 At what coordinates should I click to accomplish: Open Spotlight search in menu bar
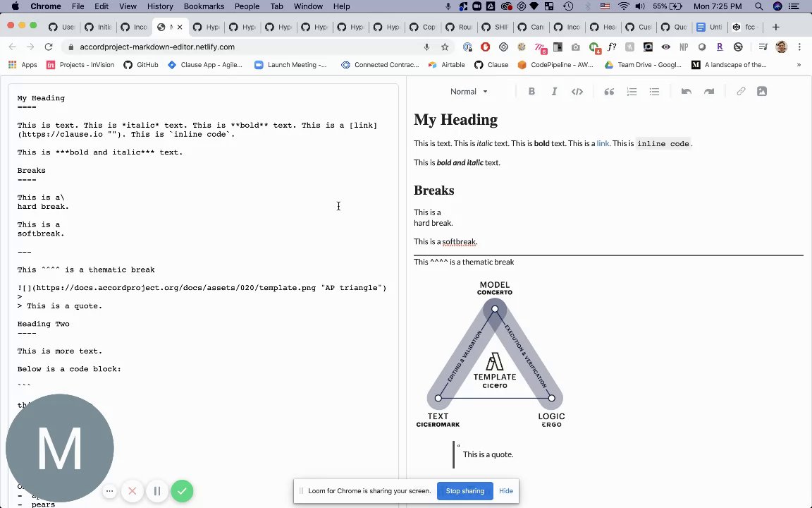click(758, 6)
